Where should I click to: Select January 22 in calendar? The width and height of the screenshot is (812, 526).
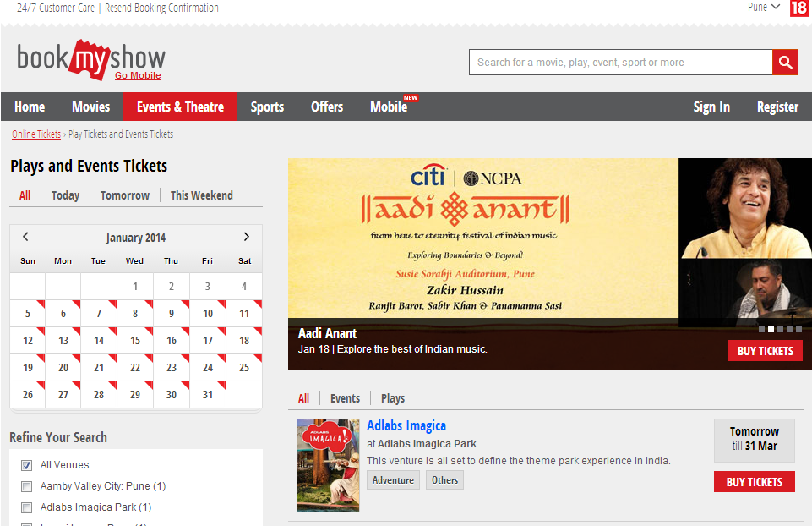tap(135, 367)
